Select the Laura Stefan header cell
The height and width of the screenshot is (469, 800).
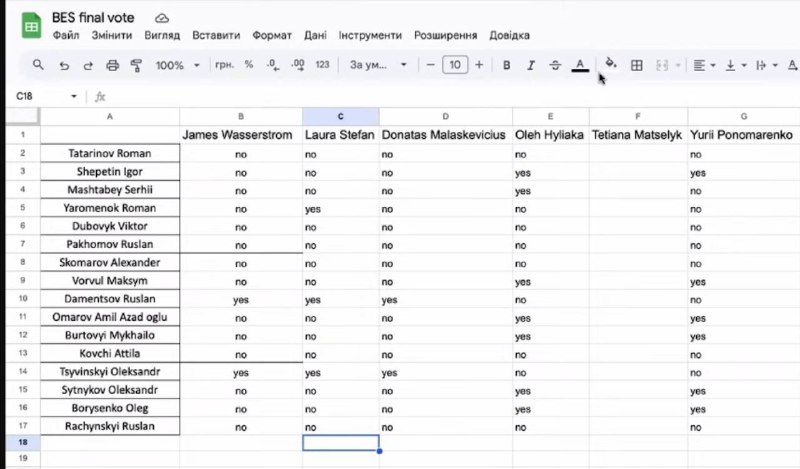tap(340, 135)
